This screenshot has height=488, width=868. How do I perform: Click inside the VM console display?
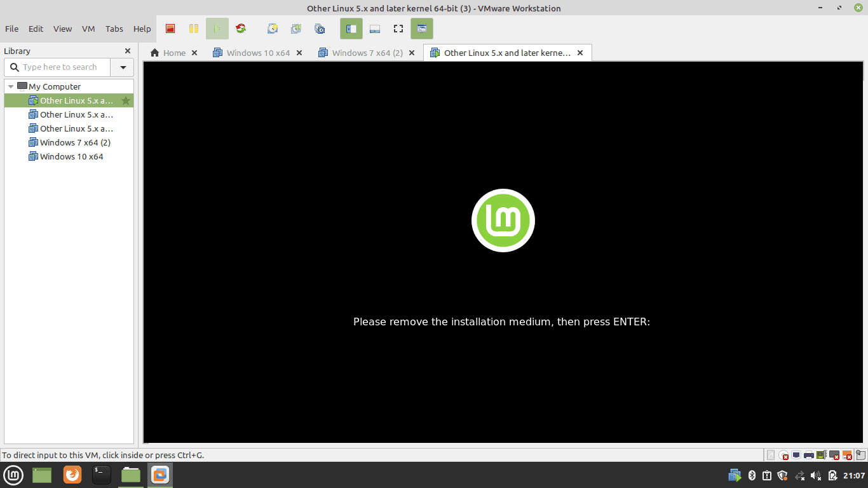click(503, 252)
